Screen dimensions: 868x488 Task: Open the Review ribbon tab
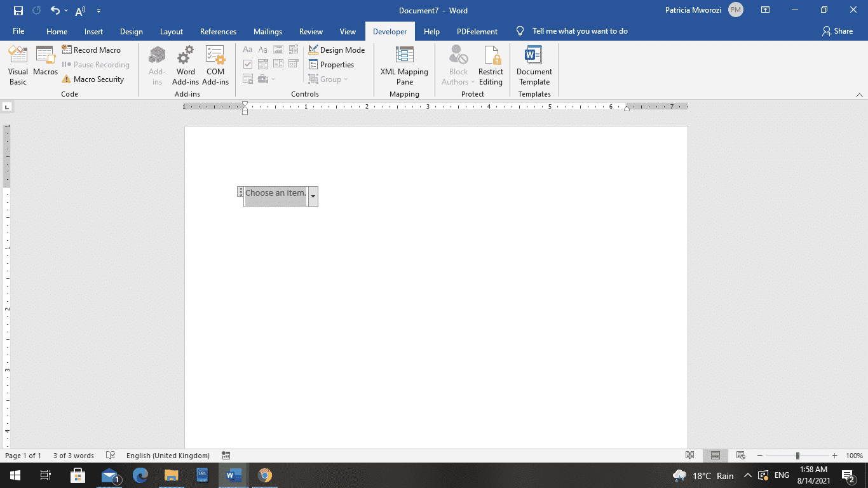311,30
